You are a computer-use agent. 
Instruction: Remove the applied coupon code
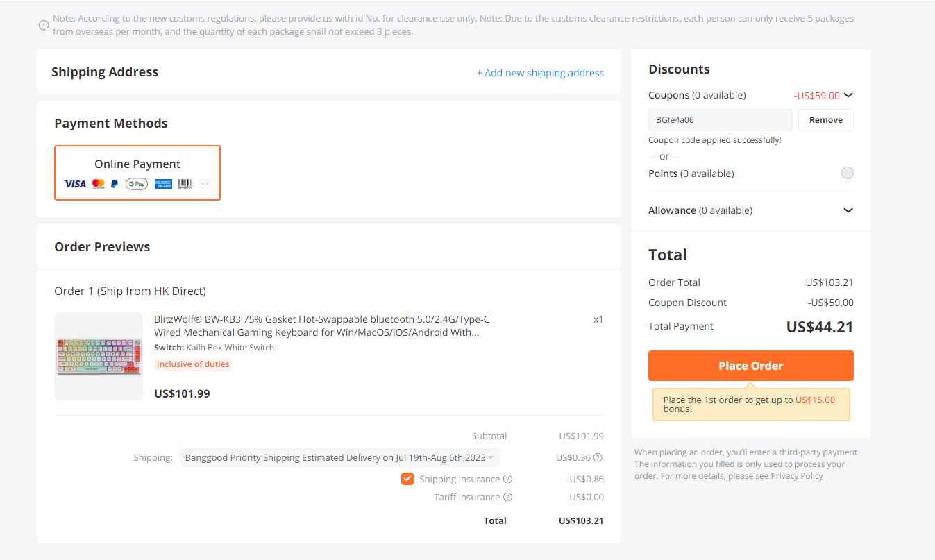click(x=825, y=120)
